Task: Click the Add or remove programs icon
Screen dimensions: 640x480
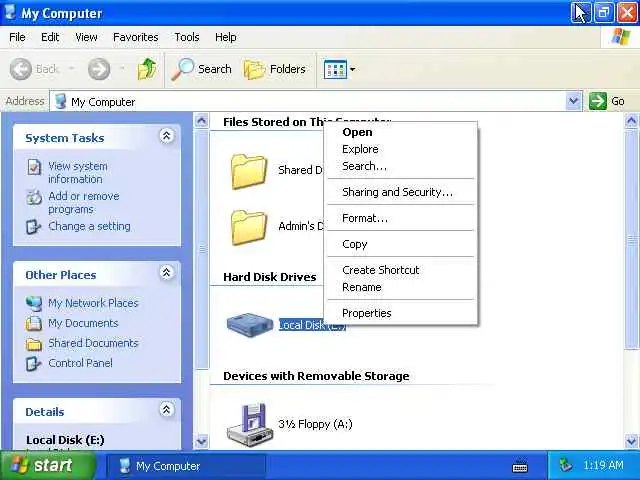Action: (x=34, y=197)
